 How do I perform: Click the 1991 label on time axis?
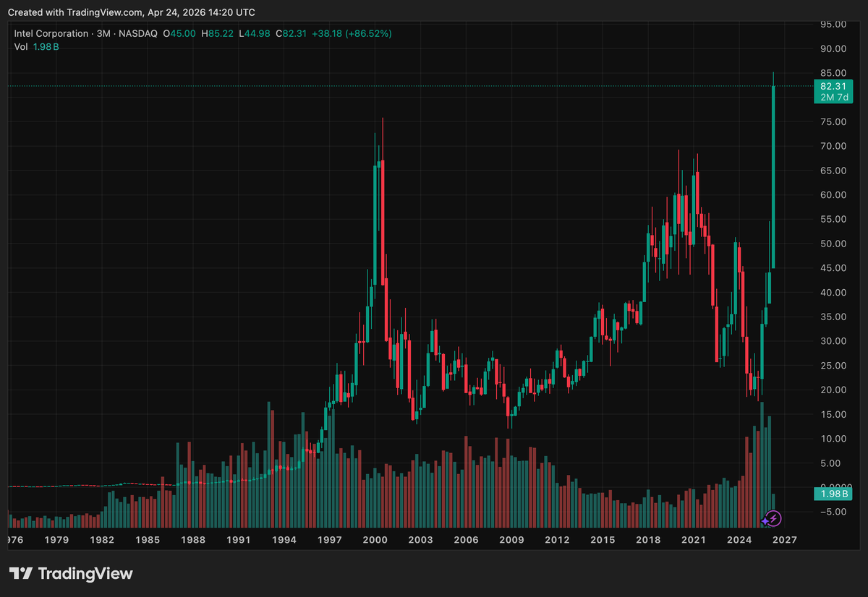(238, 540)
